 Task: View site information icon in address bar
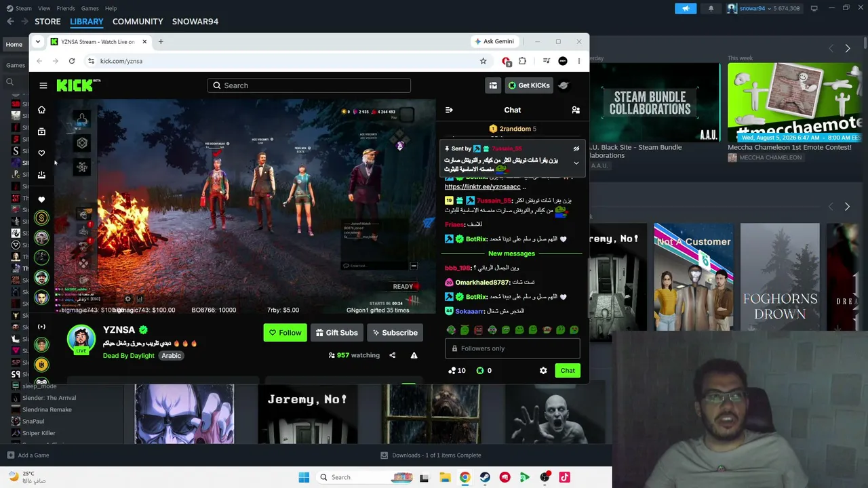[x=91, y=61]
